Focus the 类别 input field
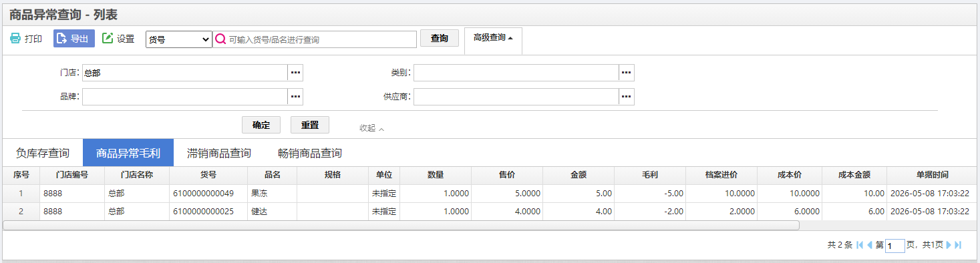980x263 pixels. 516,73
